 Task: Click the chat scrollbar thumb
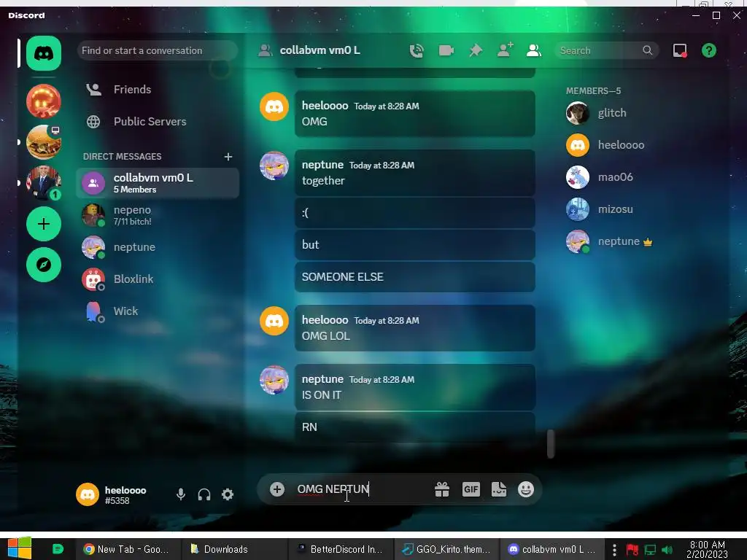coord(551,443)
